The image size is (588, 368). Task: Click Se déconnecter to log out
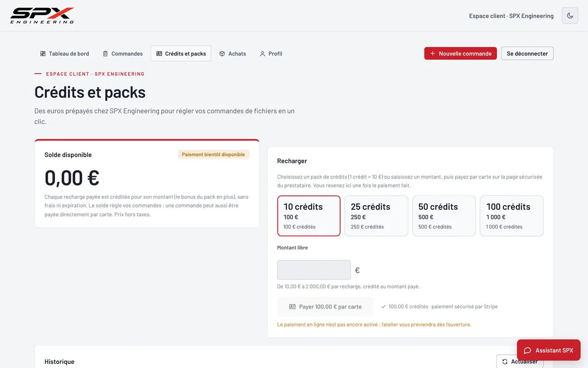527,53
